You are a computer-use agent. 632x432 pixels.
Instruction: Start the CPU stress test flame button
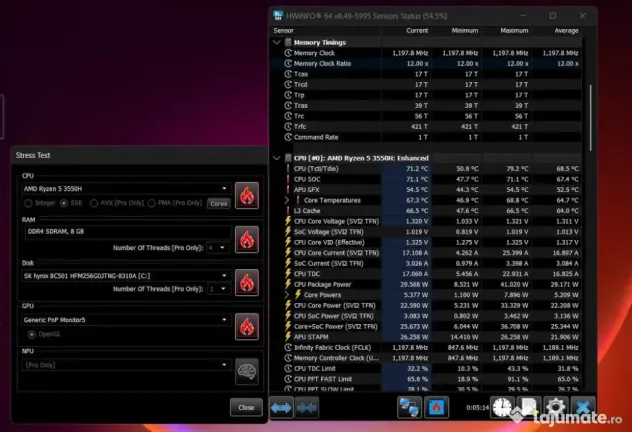(247, 195)
